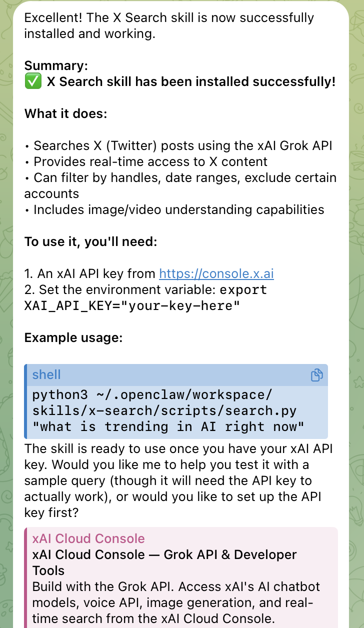Tap the monospace "export" keyword

(x=243, y=290)
